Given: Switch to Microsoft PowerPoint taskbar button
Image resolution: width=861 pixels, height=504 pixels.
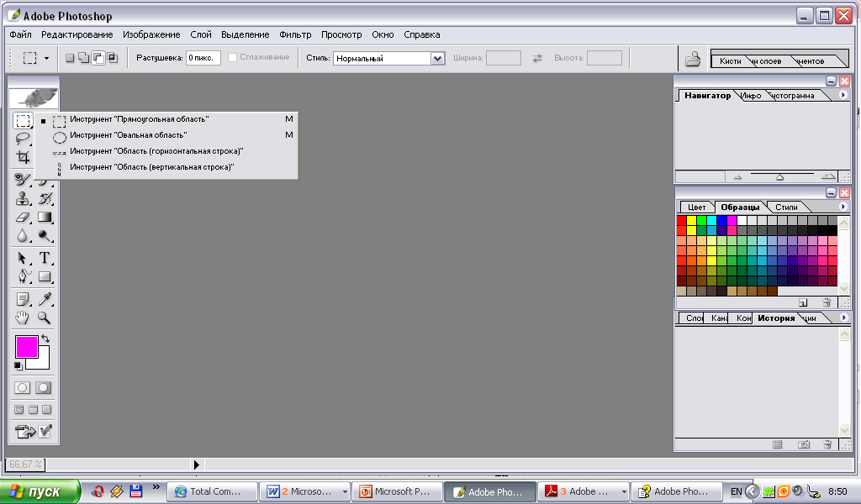Looking at the screenshot, I should point(397,491).
